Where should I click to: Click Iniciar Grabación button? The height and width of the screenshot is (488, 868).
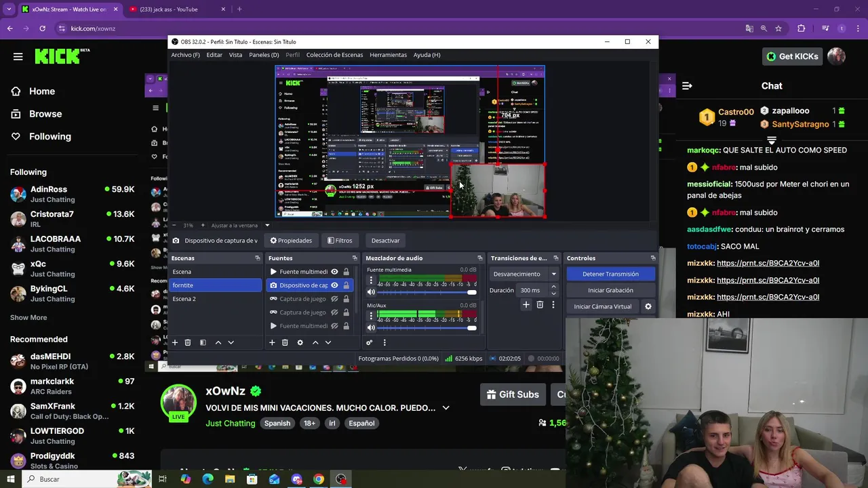pos(610,290)
